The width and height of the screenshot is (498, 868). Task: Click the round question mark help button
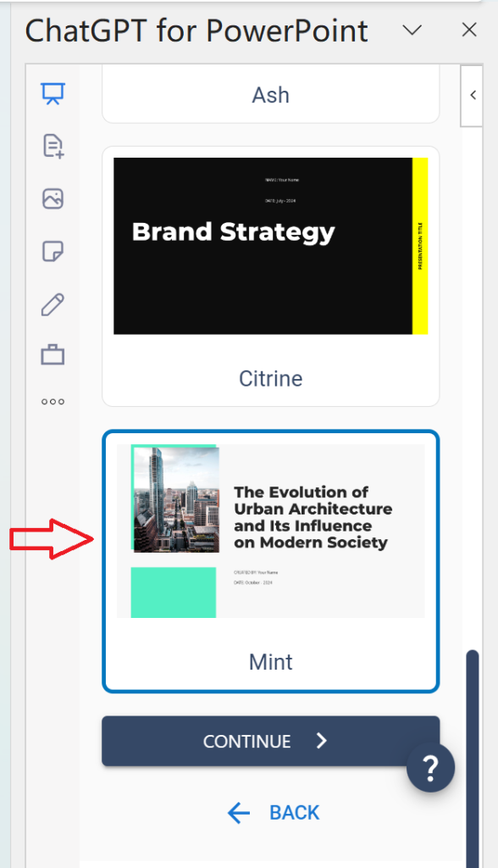click(430, 768)
